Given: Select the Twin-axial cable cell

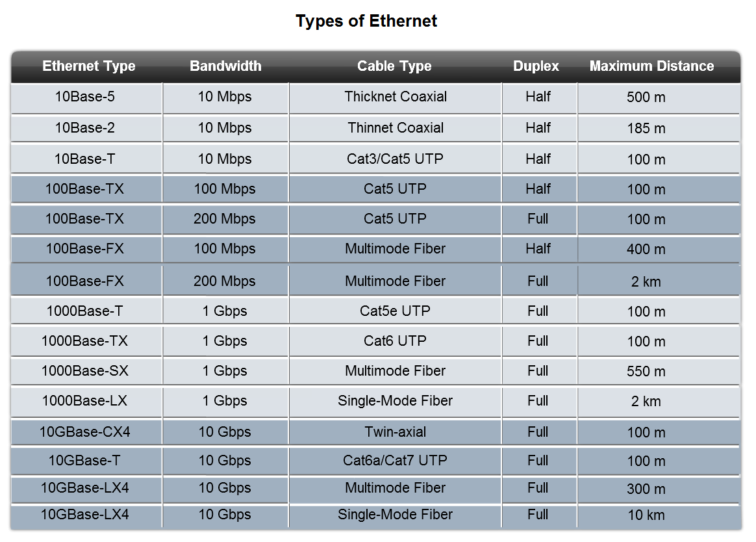Looking at the screenshot, I should coord(396,432).
